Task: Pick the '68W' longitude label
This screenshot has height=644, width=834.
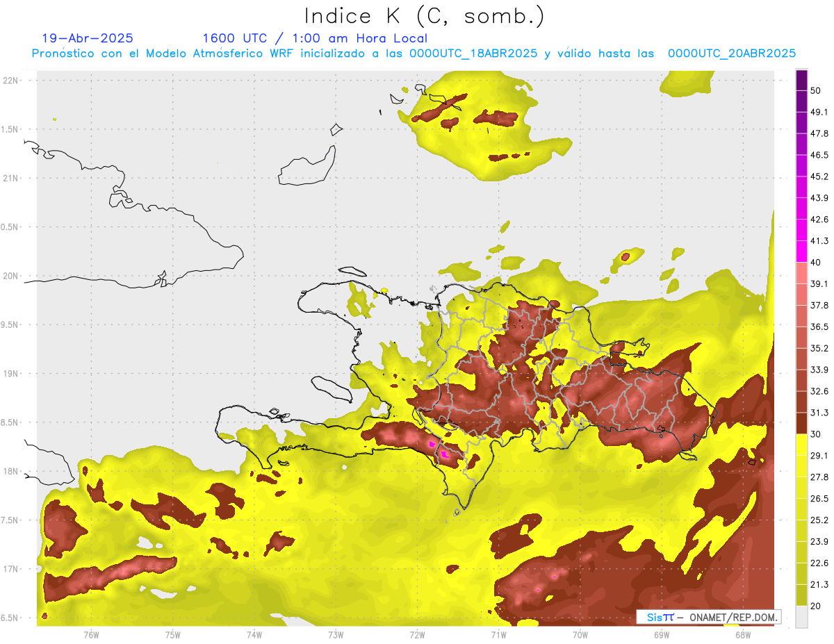Action: 743,634
